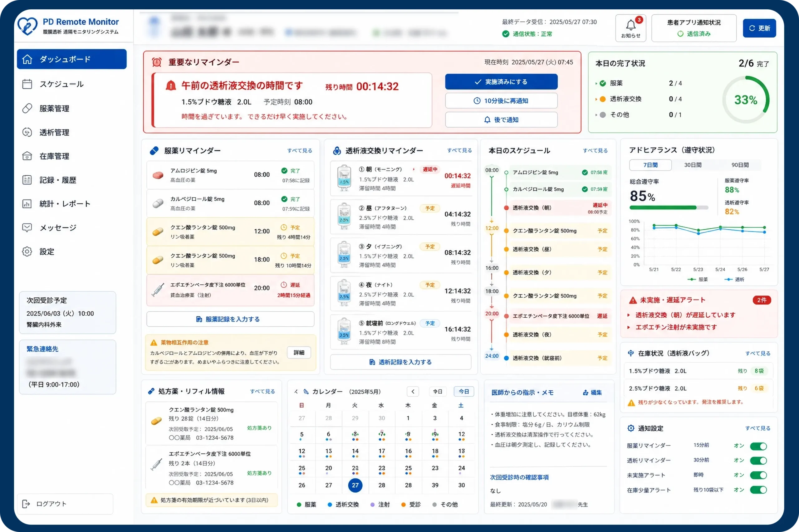The image size is (799, 532).
Task: Click the syringe icon for the 20:00 エポエチンベータ reminder
Action: coord(157,290)
